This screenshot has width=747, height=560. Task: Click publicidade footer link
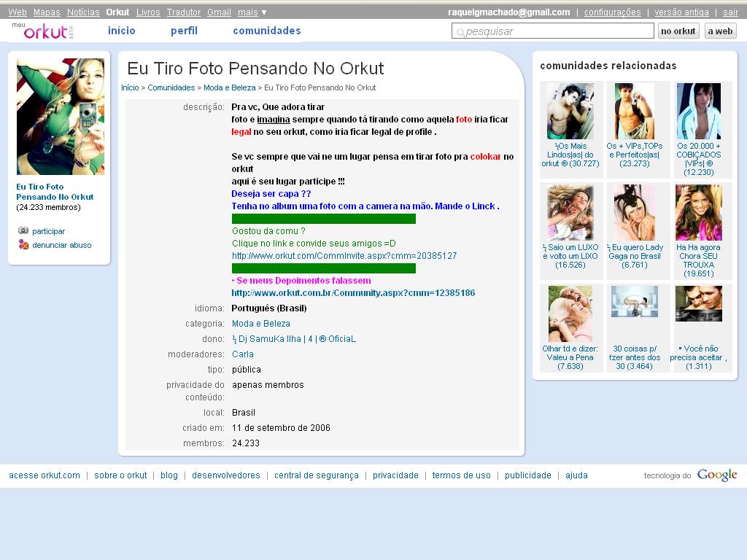[528, 475]
